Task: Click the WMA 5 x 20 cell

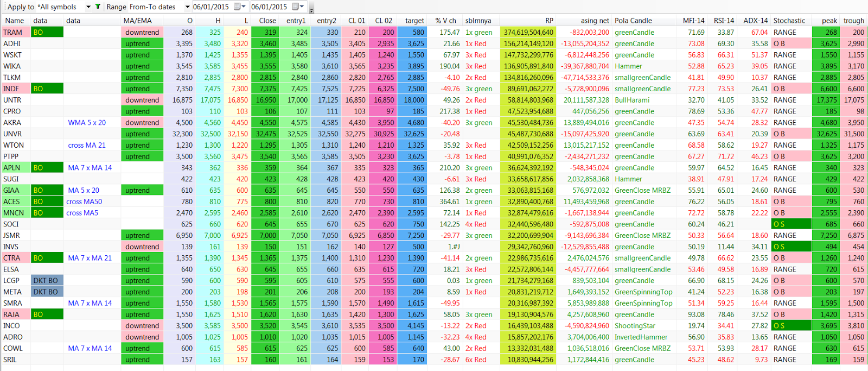Action: (87, 123)
